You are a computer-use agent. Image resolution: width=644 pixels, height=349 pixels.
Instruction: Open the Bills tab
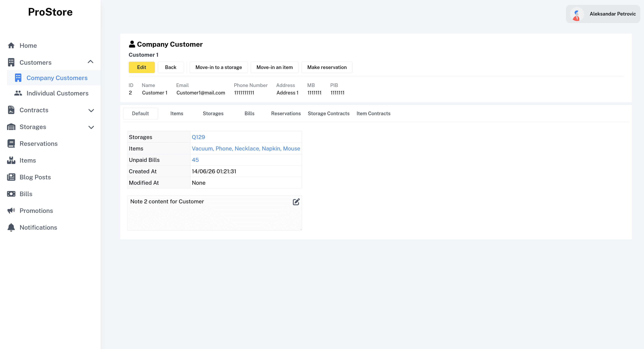coord(249,113)
